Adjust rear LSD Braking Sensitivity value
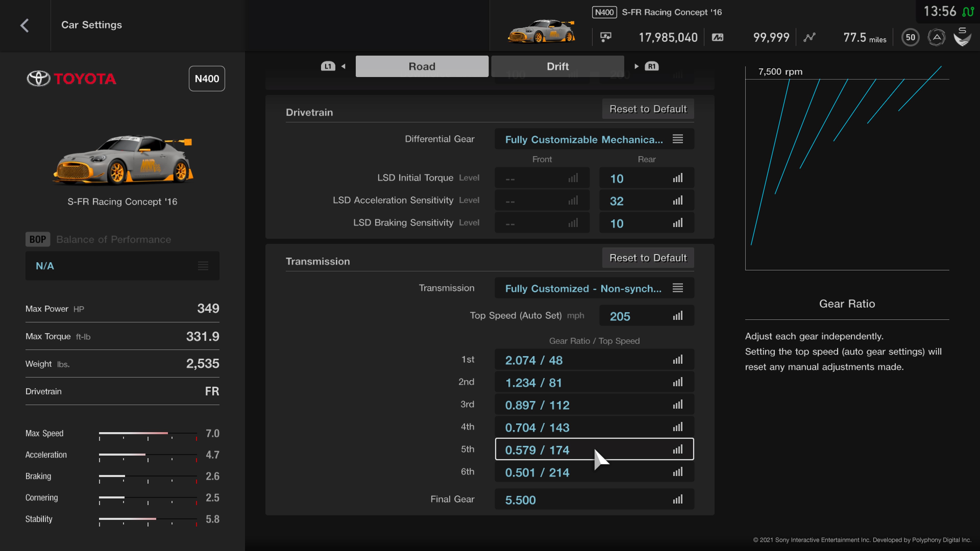Image resolution: width=980 pixels, height=551 pixels. click(646, 223)
